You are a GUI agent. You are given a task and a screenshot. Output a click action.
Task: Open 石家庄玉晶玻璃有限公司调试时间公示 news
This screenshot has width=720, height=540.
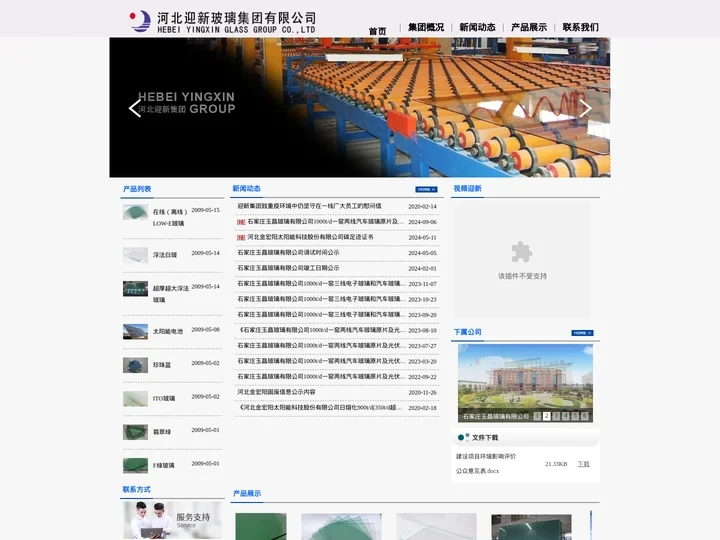(x=288, y=253)
